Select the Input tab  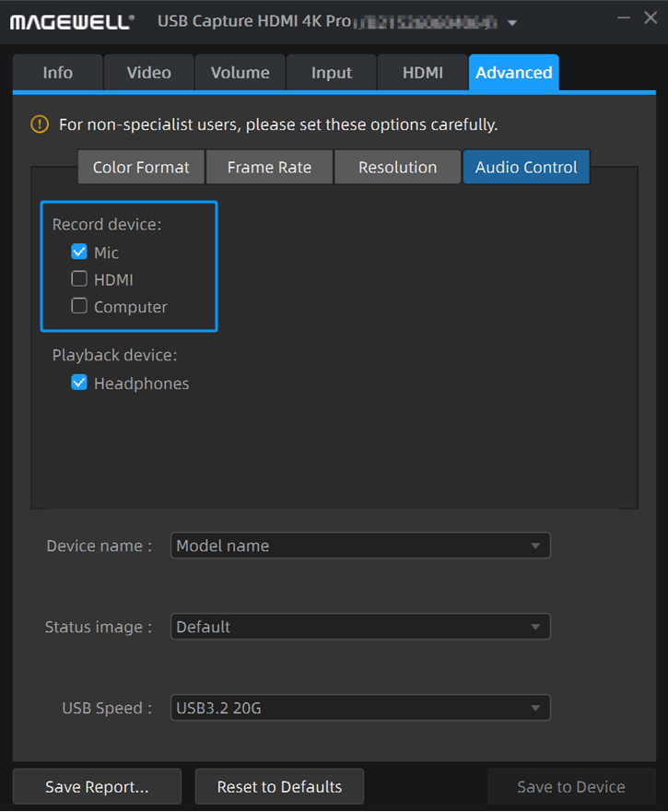[332, 73]
